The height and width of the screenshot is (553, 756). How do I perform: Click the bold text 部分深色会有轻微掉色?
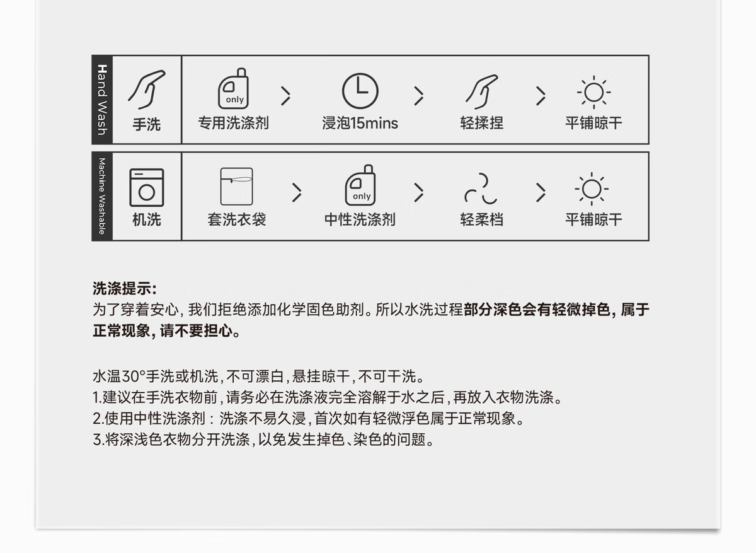(x=537, y=310)
